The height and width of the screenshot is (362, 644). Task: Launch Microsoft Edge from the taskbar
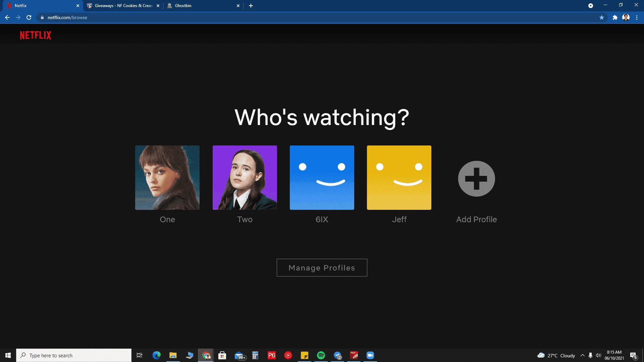coord(157,355)
